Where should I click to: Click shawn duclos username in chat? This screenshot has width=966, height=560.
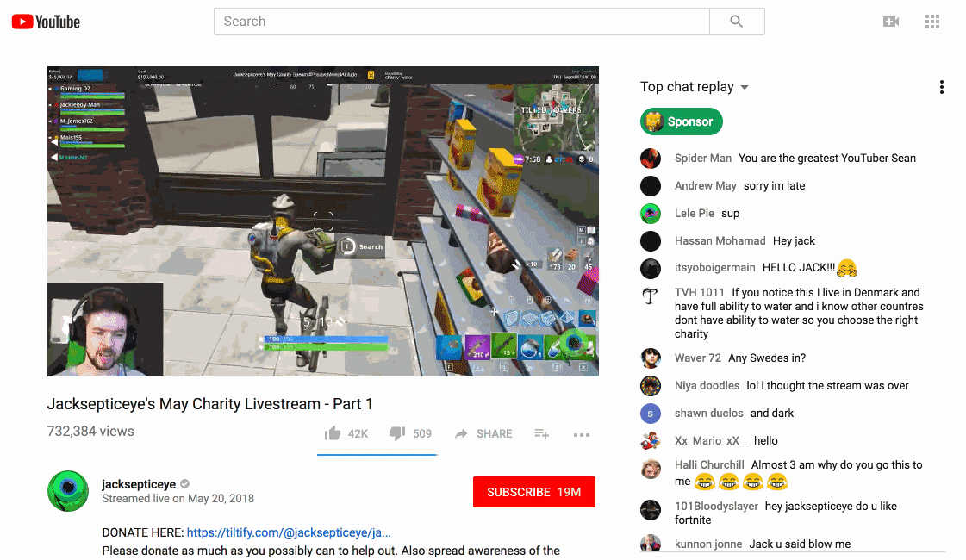(708, 414)
